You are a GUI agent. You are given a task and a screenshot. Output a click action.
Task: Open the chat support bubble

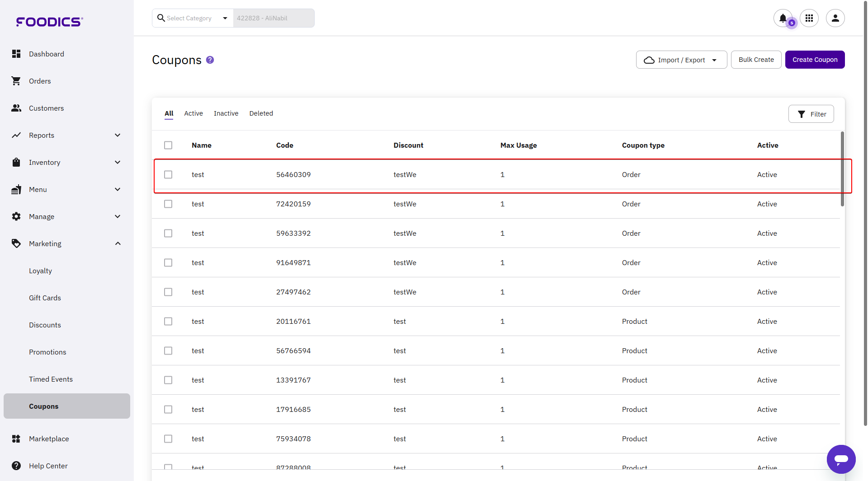pyautogui.click(x=841, y=459)
